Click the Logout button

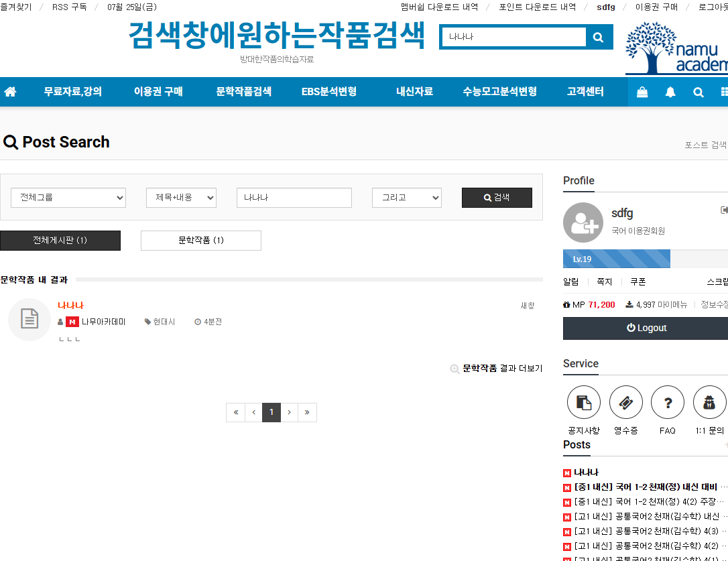(x=646, y=328)
